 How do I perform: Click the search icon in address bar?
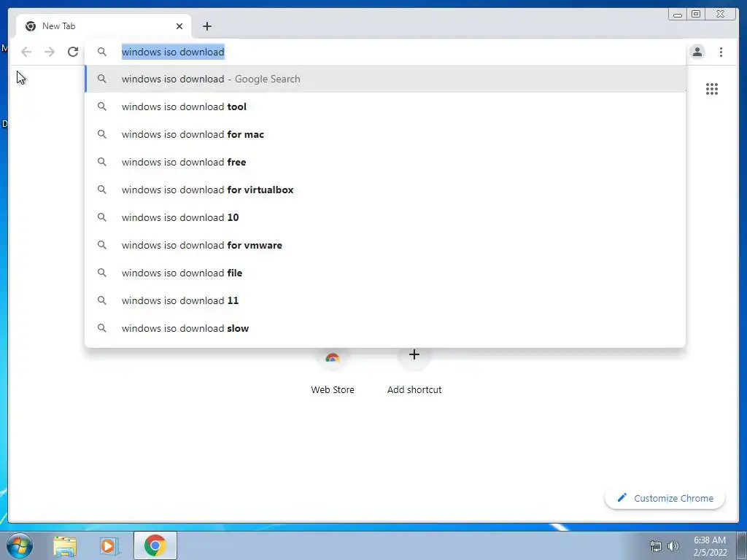pos(102,52)
